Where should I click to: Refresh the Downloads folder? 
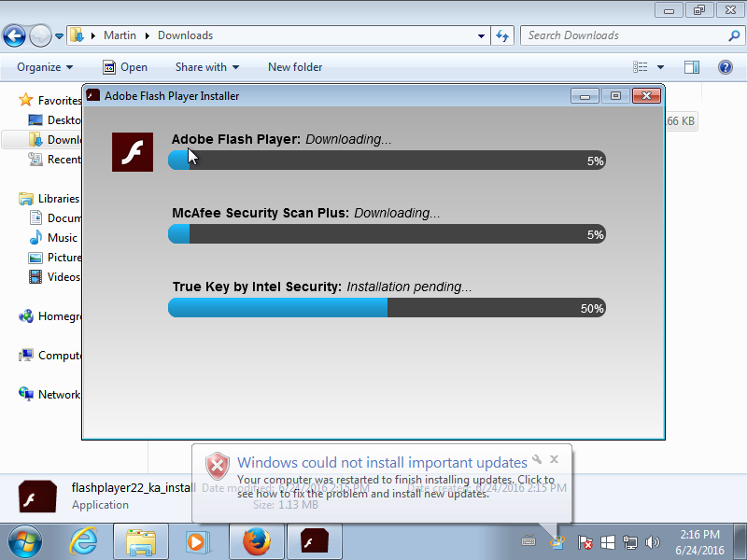pyautogui.click(x=502, y=35)
